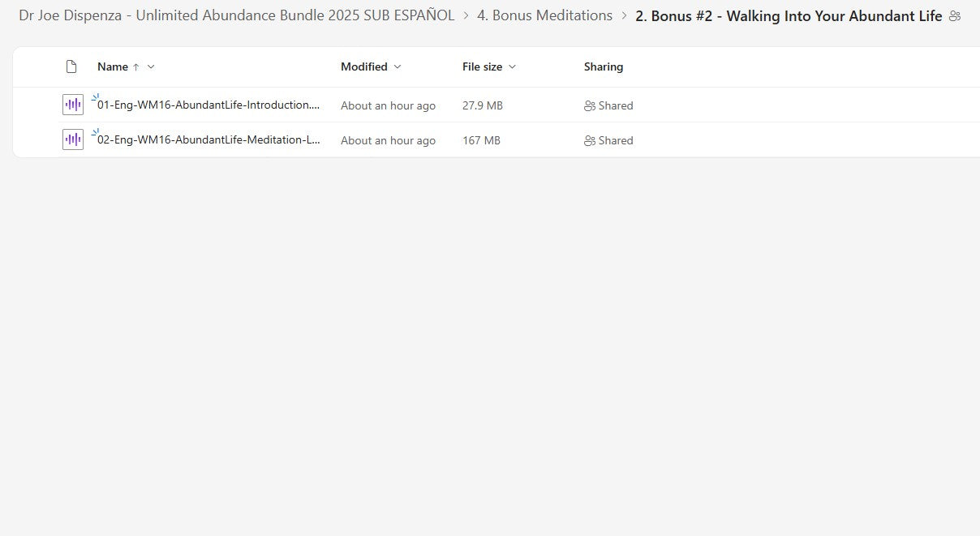Click the sync arrow icon on the Meditation file
This screenshot has height=536, width=980.
click(95, 131)
